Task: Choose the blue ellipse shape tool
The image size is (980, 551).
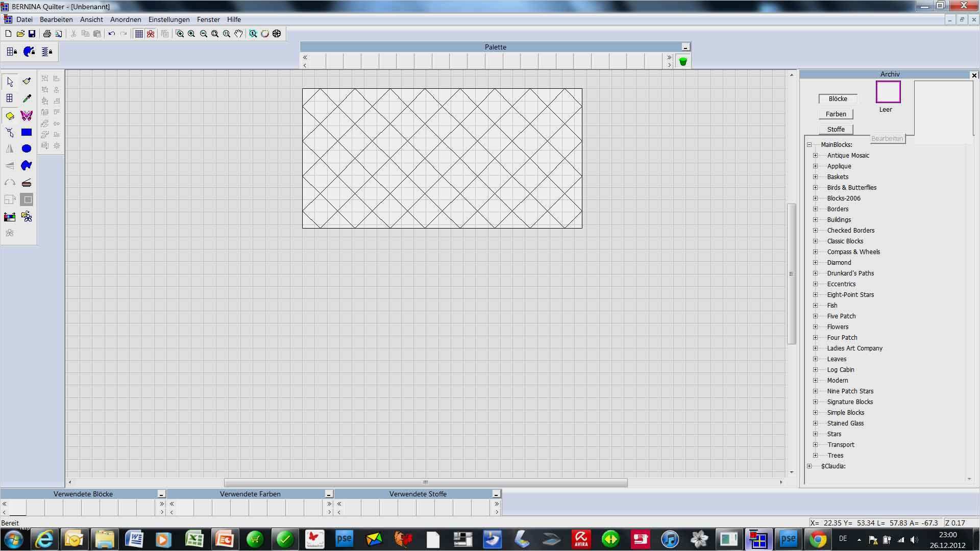Action: click(27, 148)
